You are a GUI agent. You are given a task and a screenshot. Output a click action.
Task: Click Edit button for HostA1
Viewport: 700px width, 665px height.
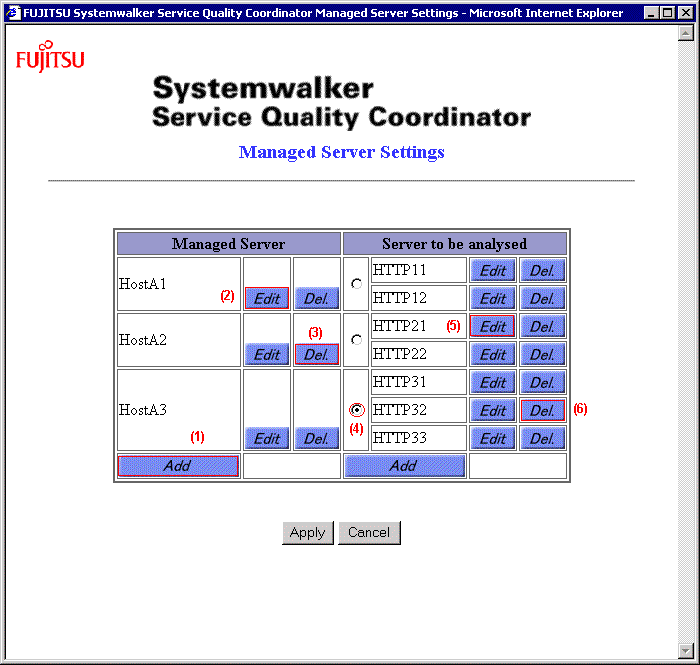click(x=267, y=298)
